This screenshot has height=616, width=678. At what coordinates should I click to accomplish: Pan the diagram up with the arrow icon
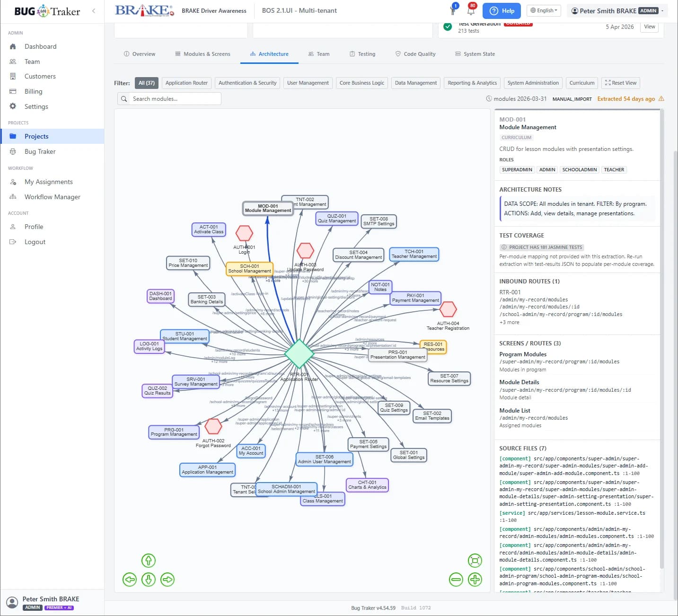(149, 561)
